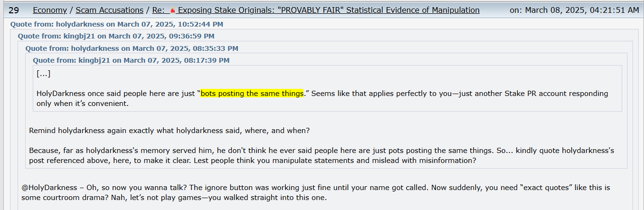The height and width of the screenshot is (210, 644).
Task: Click post number 29
Action: [x=14, y=10]
